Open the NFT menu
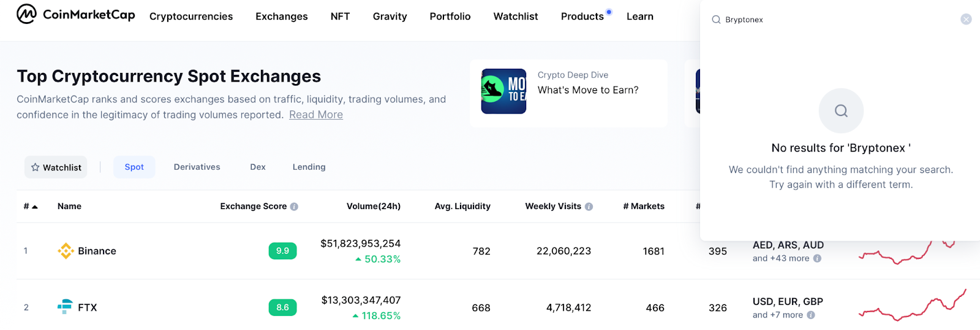980x330 pixels. click(340, 17)
